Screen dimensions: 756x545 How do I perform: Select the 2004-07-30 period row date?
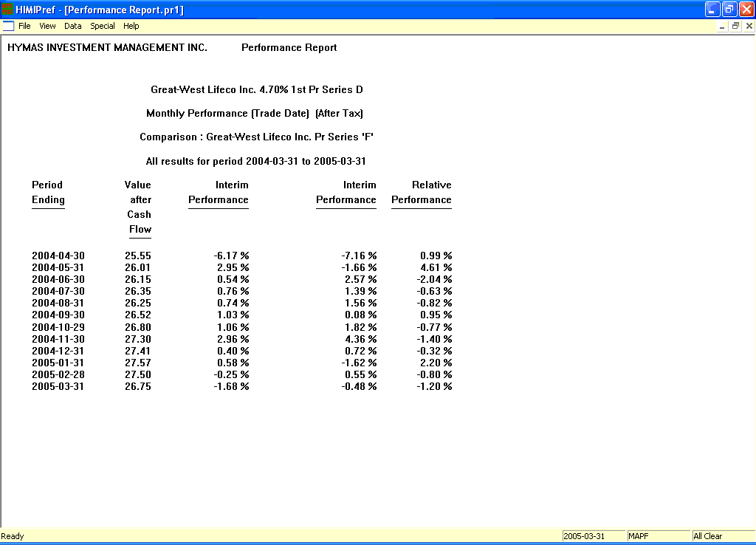click(58, 291)
